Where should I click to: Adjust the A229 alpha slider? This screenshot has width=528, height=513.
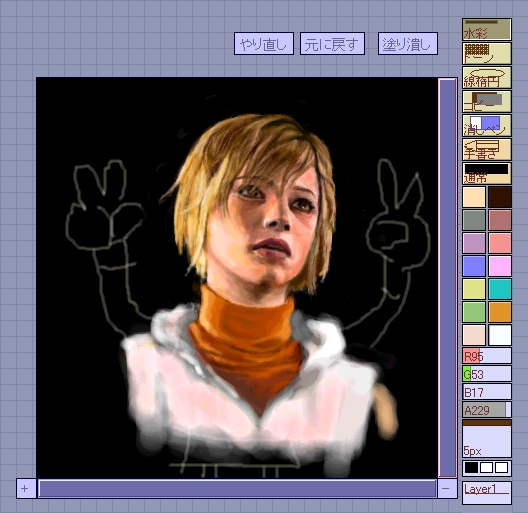[x=487, y=410]
